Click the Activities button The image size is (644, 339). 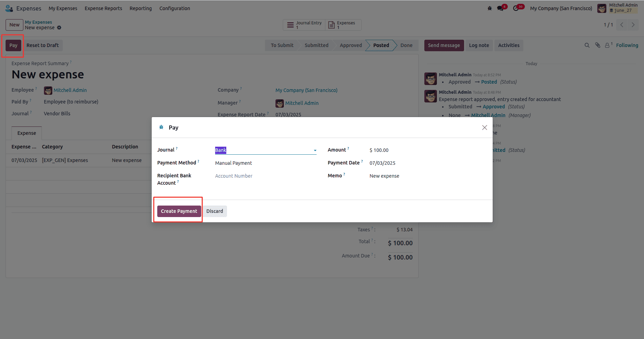tap(509, 45)
